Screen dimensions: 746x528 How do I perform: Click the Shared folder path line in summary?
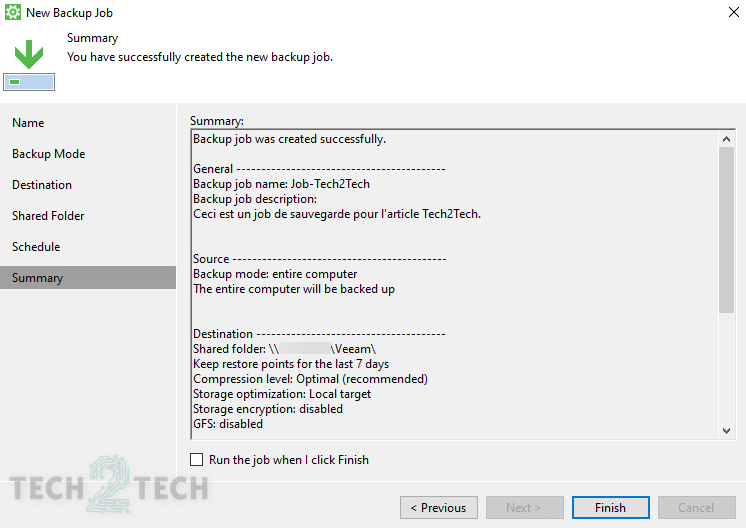(284, 349)
